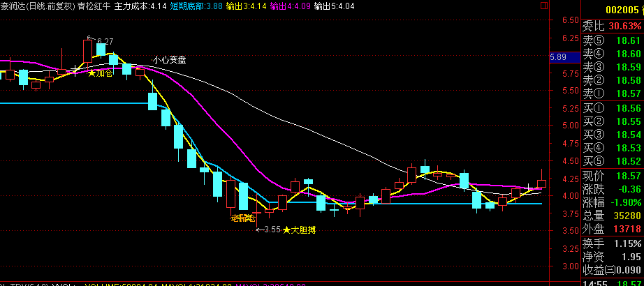Select the 卖⑤ ask row at 18.61

click(613, 41)
